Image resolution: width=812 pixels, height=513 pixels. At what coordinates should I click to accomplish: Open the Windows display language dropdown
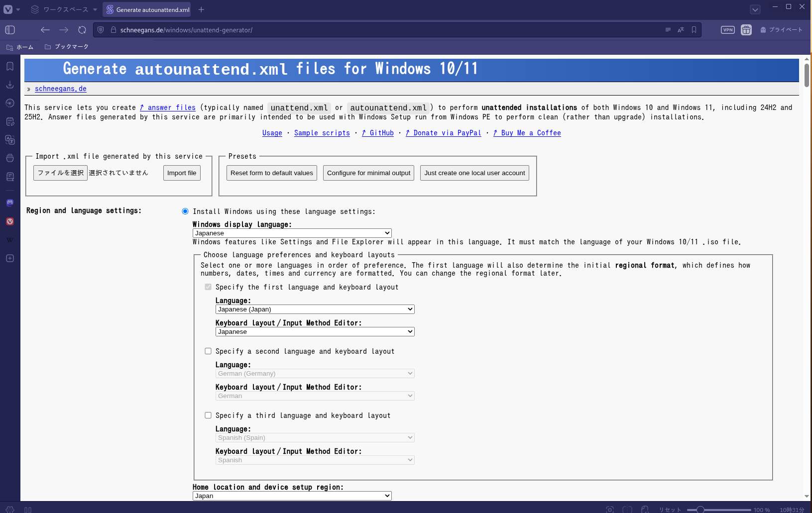tap(292, 233)
